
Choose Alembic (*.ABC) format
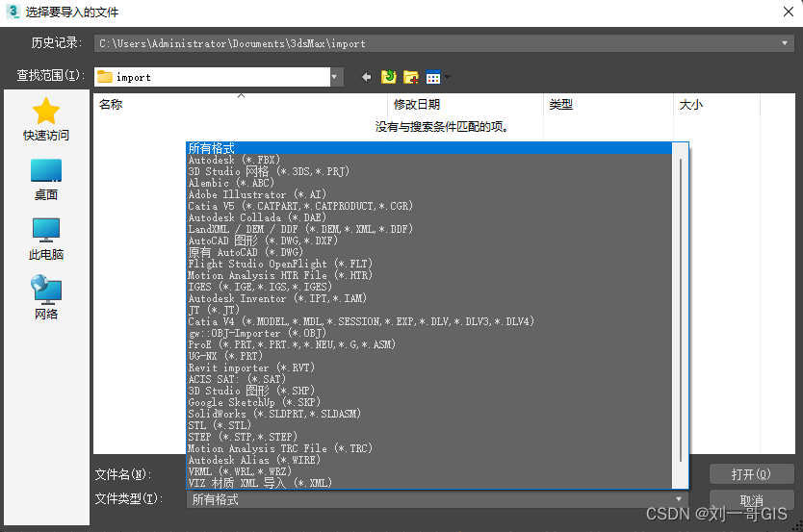tap(429, 183)
